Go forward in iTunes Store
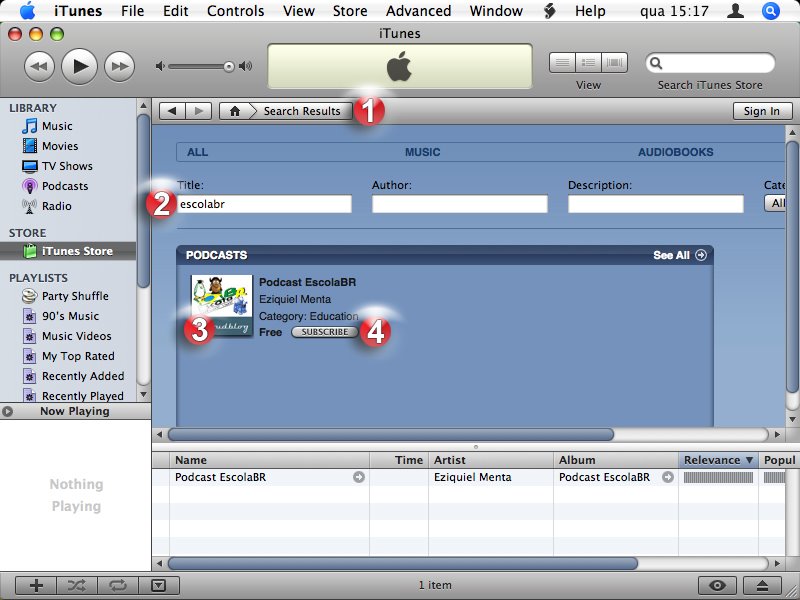 (198, 111)
